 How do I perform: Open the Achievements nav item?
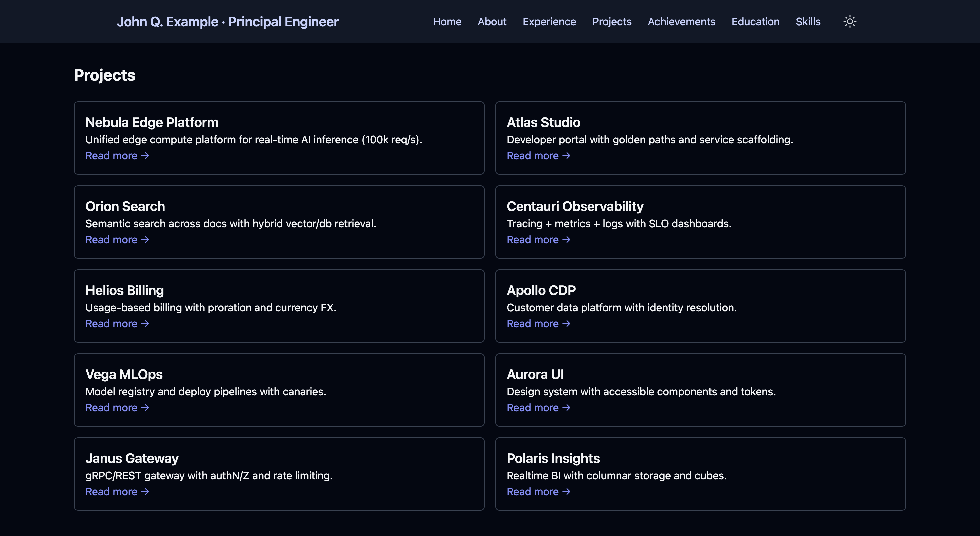(681, 22)
